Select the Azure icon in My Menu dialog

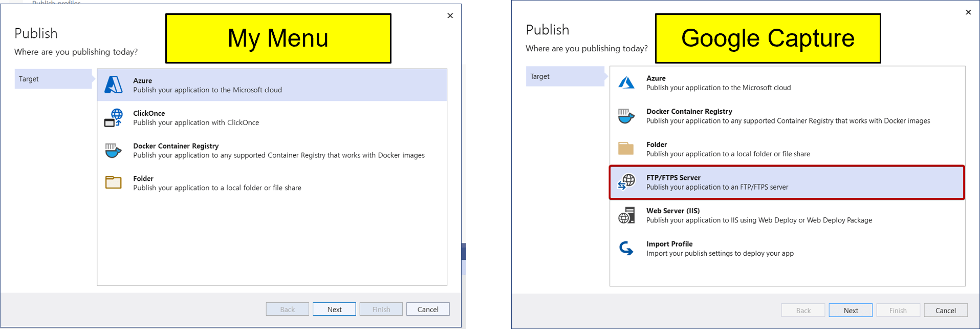point(114,85)
